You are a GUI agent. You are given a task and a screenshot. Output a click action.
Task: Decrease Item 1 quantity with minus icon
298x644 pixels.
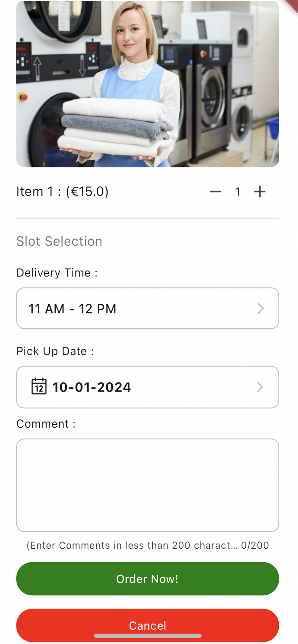215,192
